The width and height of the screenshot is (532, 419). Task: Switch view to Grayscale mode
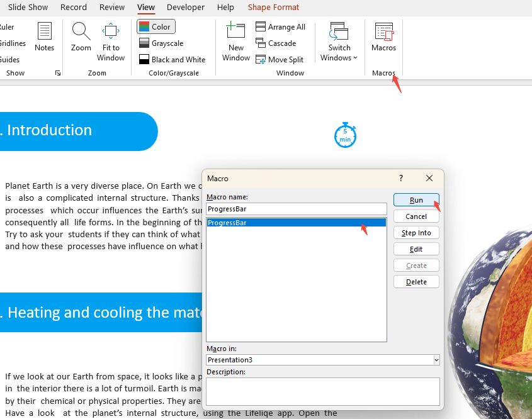click(x=161, y=43)
